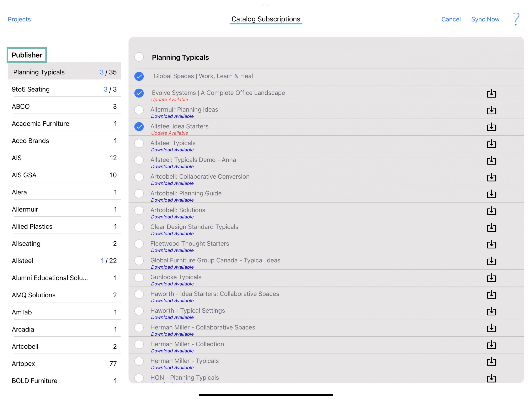Download Artcobell: Collaborative Conversion icon
Screen dimensions: 532x399
[x=491, y=177]
